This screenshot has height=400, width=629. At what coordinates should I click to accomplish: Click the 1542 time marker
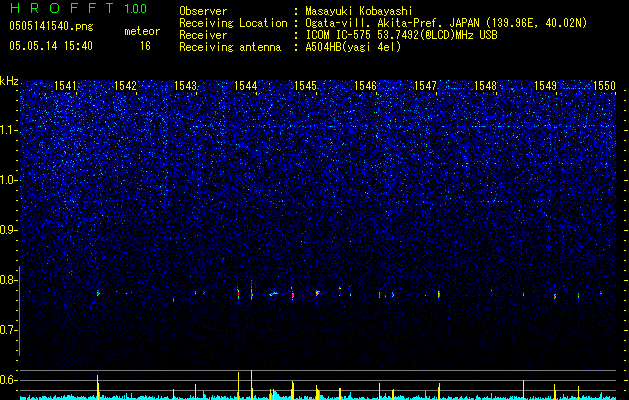(126, 86)
